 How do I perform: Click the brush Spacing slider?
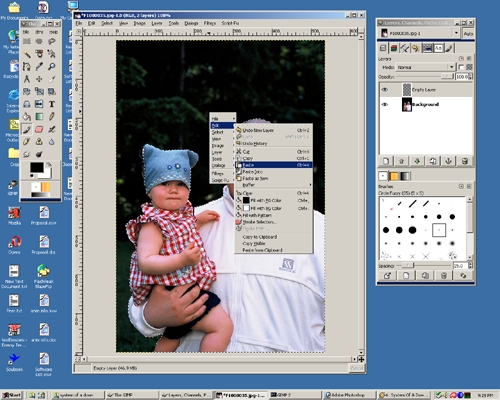(423, 265)
